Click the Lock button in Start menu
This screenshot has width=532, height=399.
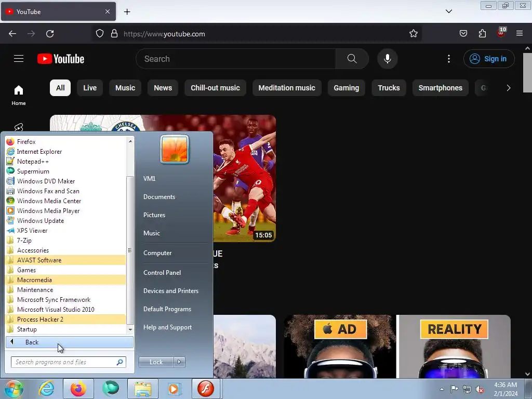pos(156,362)
